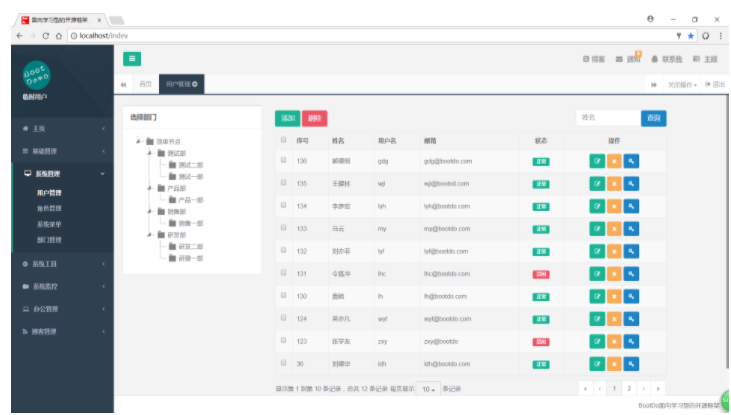Open the page size dropdown showing 10
The height and width of the screenshot is (415, 731).
pyautogui.click(x=428, y=389)
